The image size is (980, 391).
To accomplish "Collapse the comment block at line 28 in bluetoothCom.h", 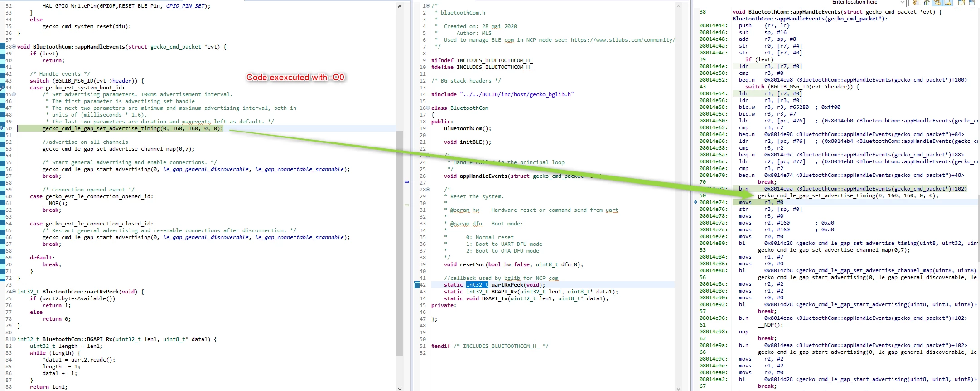I will click(428, 190).
